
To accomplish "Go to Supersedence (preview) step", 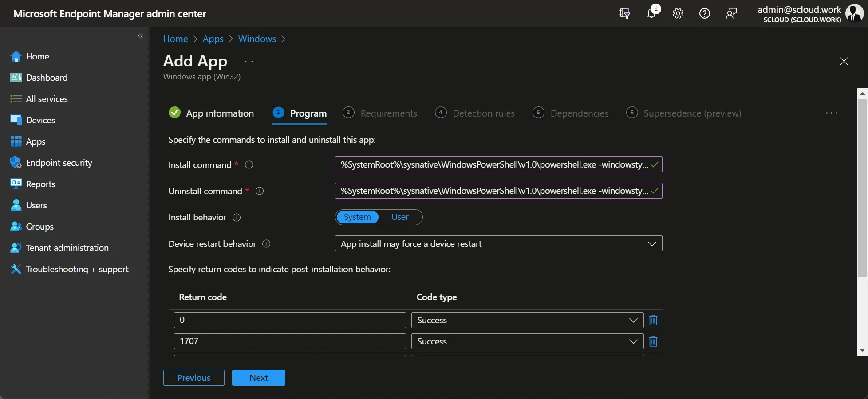I will click(683, 113).
